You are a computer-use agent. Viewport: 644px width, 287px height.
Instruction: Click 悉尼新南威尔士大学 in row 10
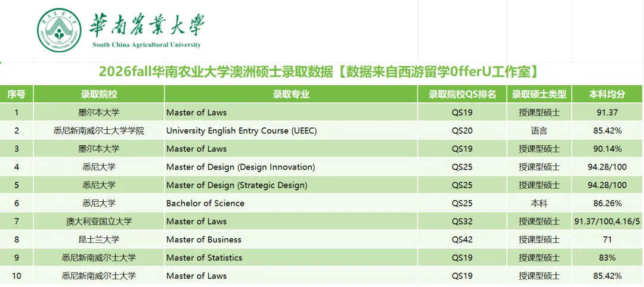[99, 276]
